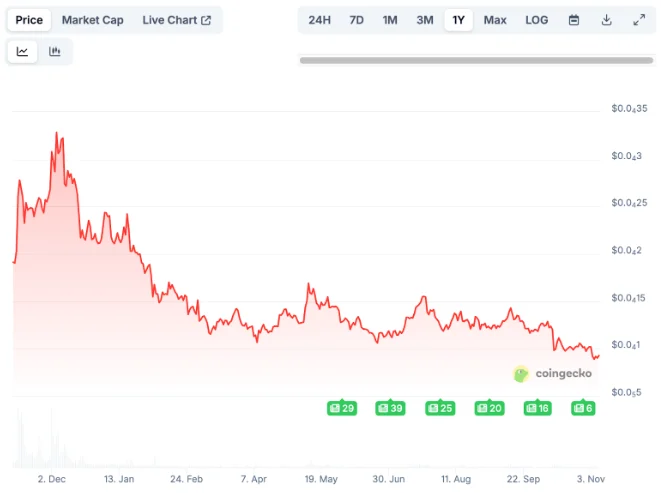Expand chart to fullscreen
661x493 pixels.
pyautogui.click(x=639, y=20)
